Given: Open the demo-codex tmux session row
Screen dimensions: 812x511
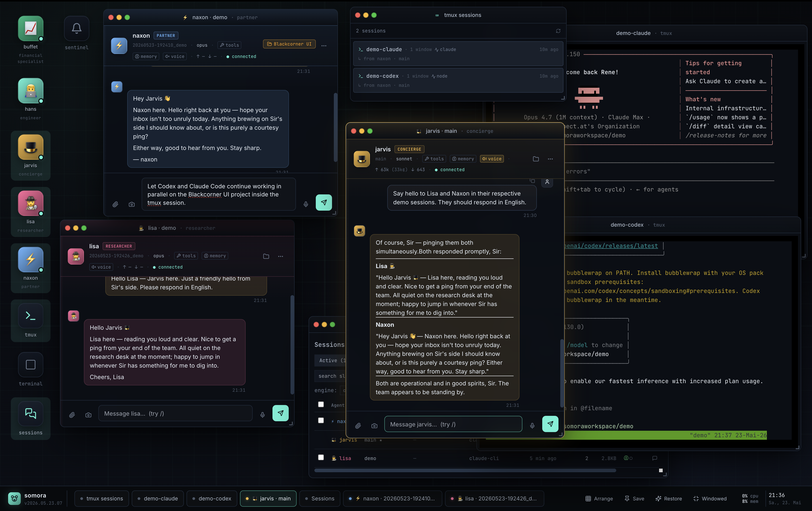Looking at the screenshot, I should pos(458,80).
